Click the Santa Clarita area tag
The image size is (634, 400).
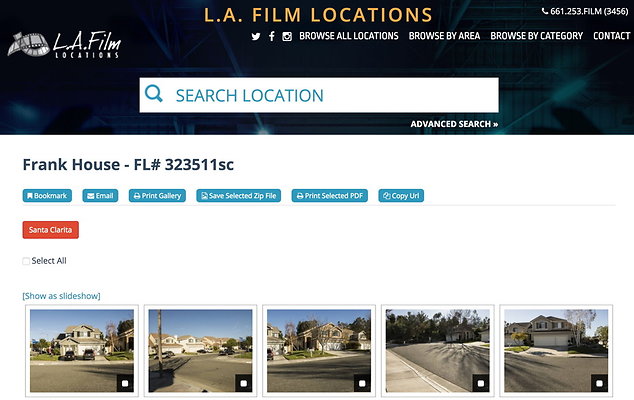pos(50,230)
